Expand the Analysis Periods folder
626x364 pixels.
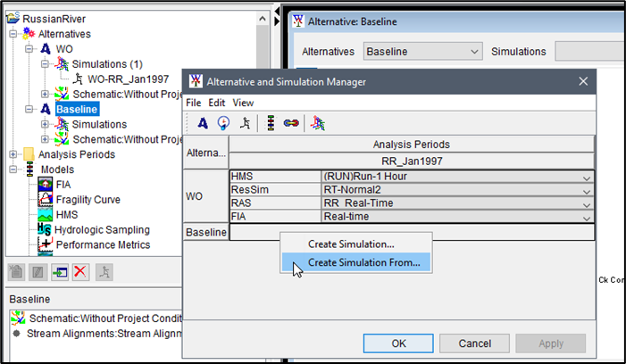click(x=13, y=154)
